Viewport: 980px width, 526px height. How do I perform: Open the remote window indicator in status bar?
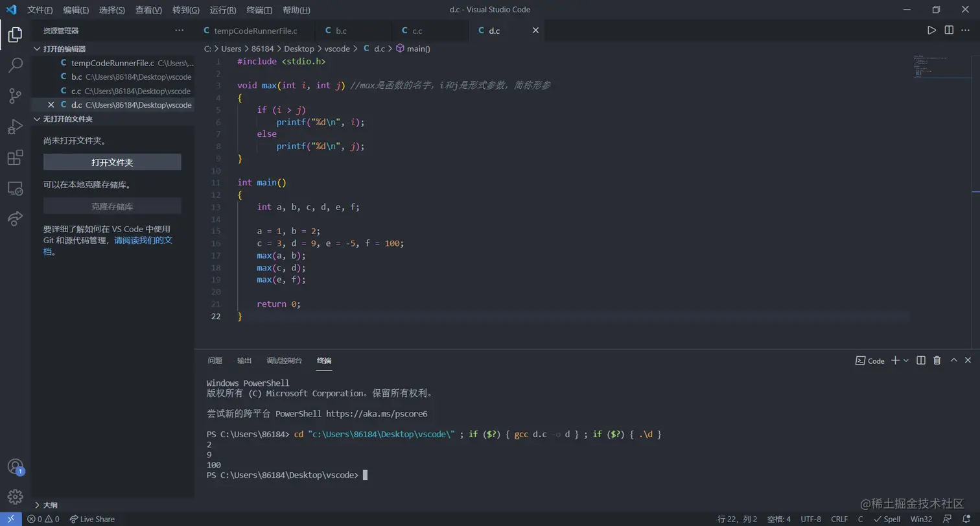coord(10,519)
